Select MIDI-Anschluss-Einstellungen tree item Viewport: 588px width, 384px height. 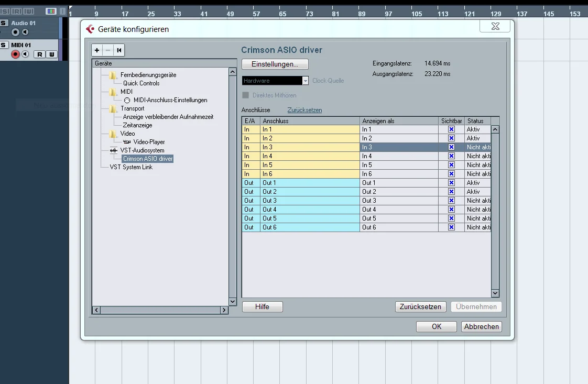(x=170, y=100)
